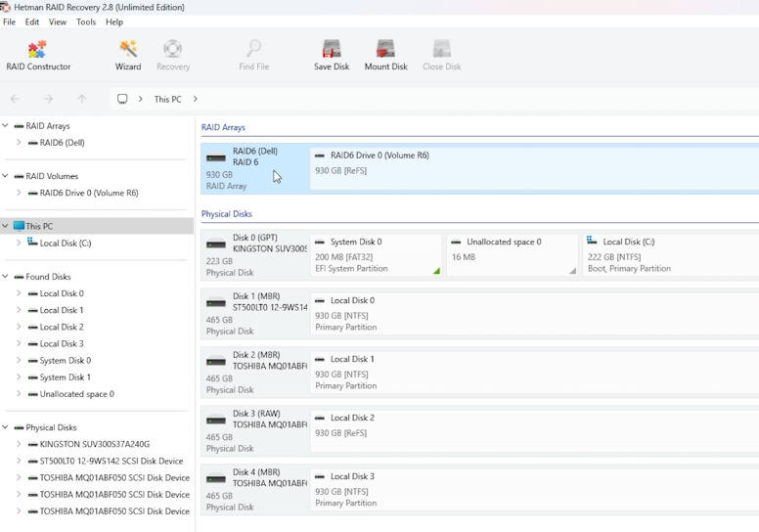Select Disk 3 (RAW) Toshiba drive icon
The width and height of the screenshot is (759, 532).
[x=216, y=420]
